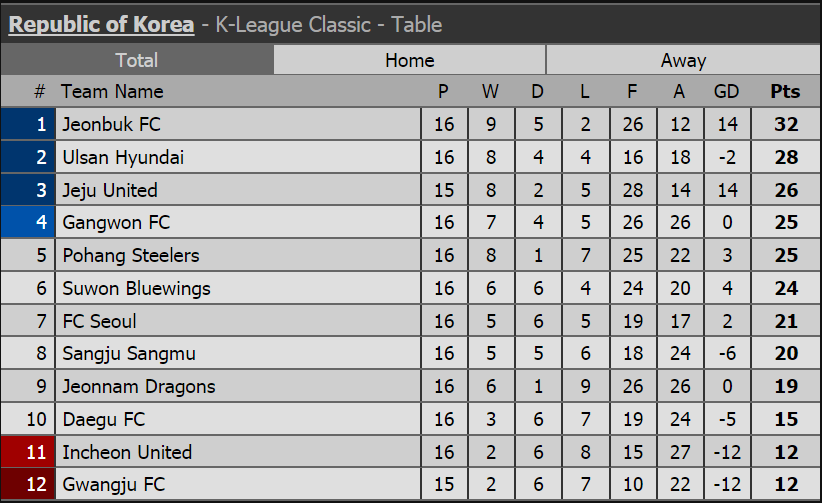Switch to the Home tab
Screen dimensions: 822x503
click(409, 60)
